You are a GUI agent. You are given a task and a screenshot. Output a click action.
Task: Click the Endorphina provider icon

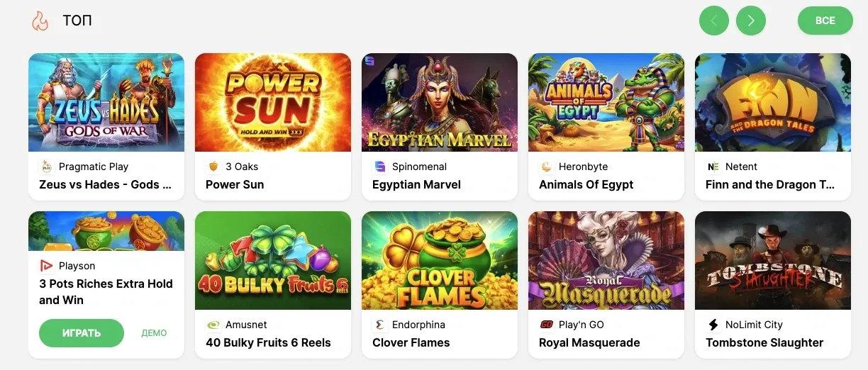coord(379,325)
